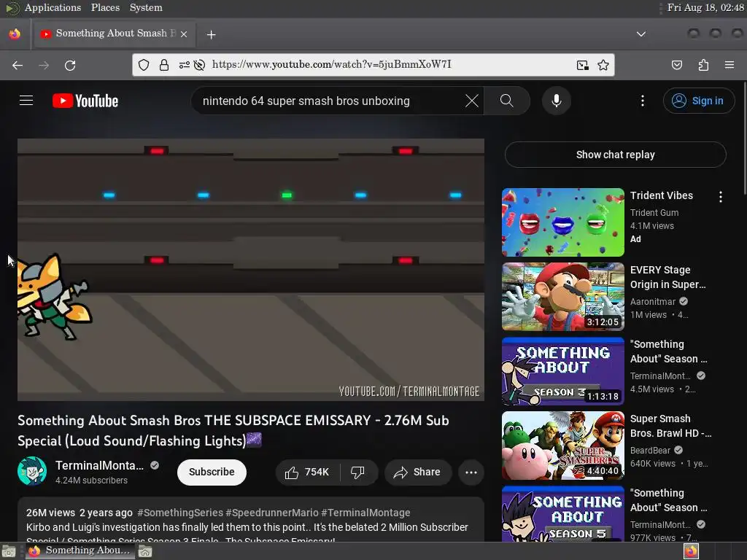Click the search magnifier button
The height and width of the screenshot is (560, 747).
pyautogui.click(x=507, y=101)
